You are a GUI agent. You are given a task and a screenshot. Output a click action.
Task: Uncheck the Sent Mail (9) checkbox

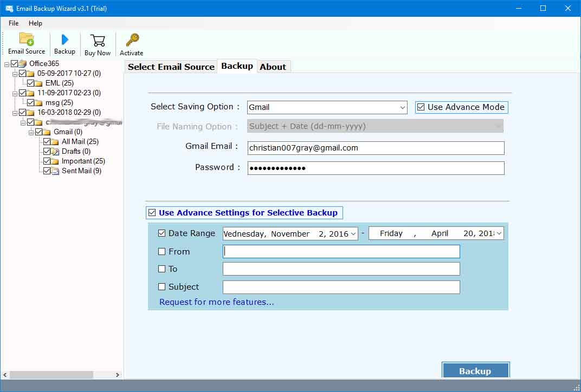[x=47, y=171]
